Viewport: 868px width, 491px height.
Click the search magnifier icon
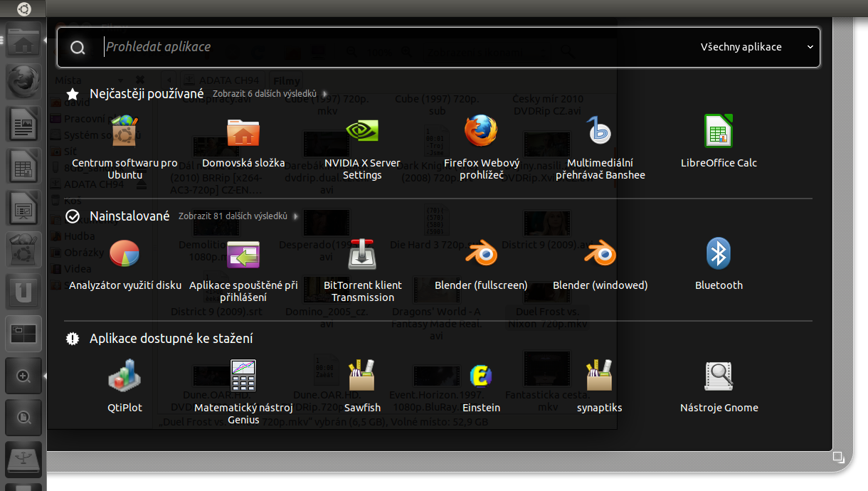(78, 48)
